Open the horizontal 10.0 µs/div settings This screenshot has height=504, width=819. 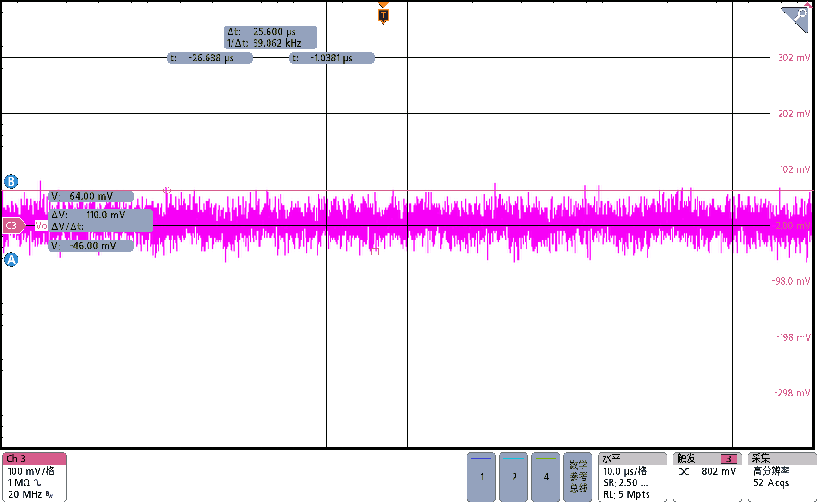(x=633, y=477)
